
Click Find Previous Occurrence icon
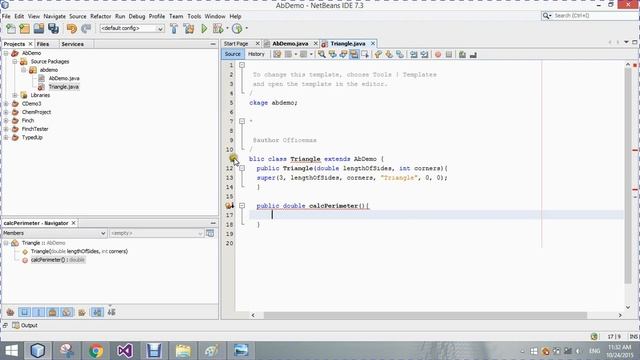coord(333,54)
